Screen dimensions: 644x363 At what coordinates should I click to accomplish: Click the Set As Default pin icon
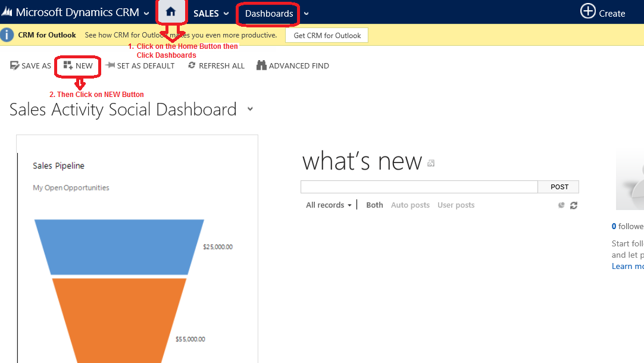point(110,65)
